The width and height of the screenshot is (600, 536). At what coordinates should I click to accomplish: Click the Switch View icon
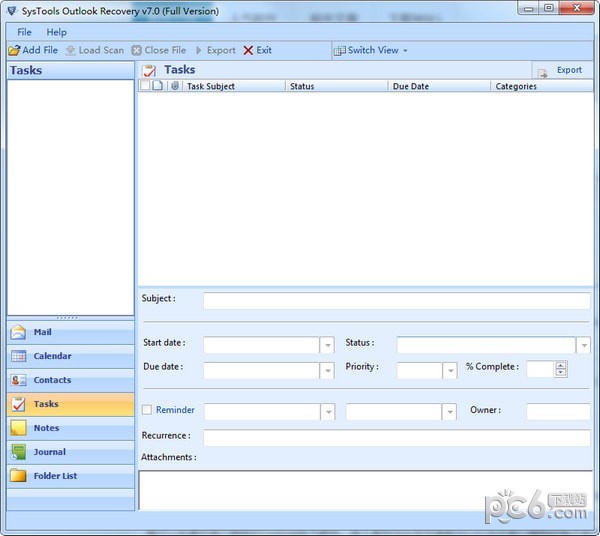[339, 51]
